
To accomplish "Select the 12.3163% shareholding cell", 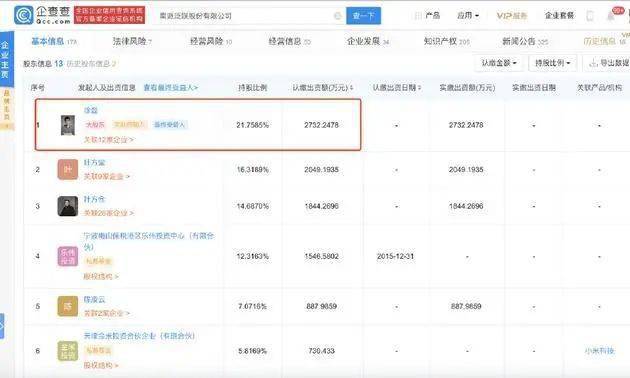I will [253, 256].
